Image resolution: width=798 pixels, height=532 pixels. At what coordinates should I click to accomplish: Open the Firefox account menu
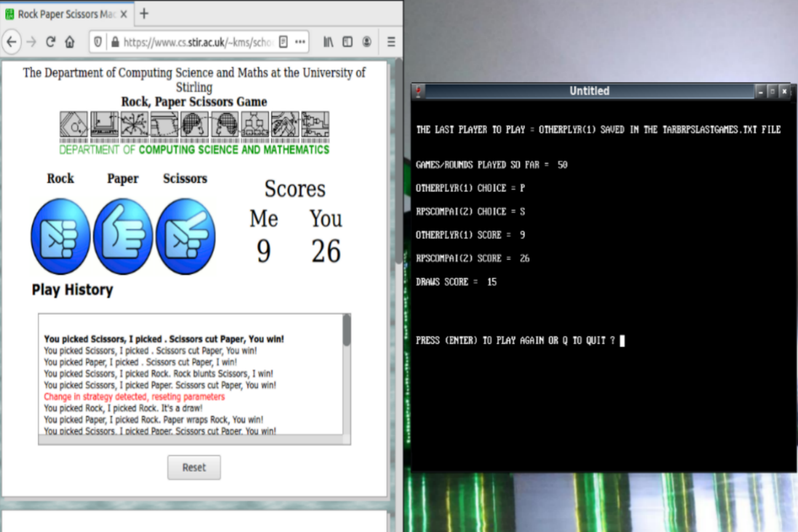pos(367,41)
